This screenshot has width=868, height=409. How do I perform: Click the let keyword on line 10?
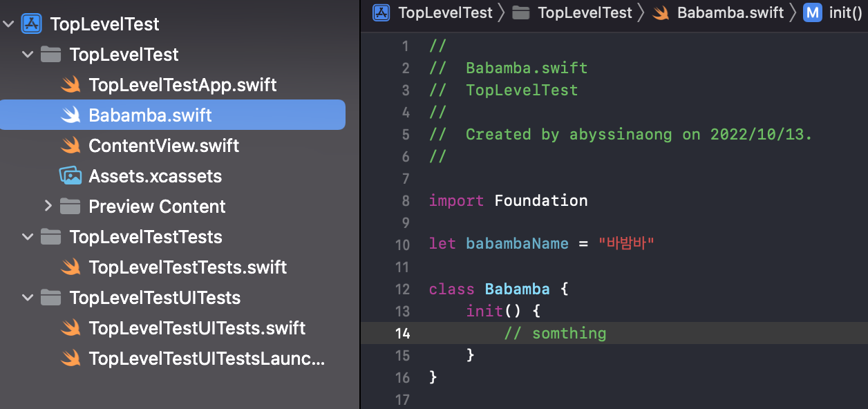pyautogui.click(x=442, y=244)
